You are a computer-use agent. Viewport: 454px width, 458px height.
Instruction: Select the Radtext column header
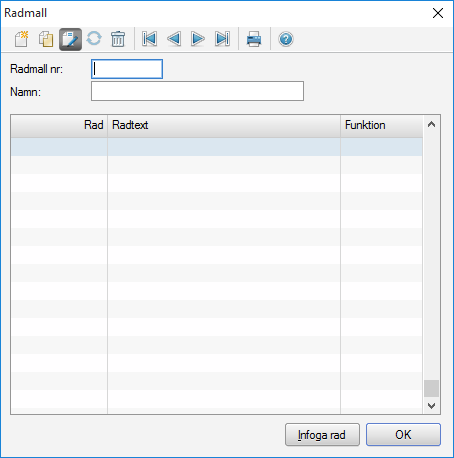[x=224, y=126]
